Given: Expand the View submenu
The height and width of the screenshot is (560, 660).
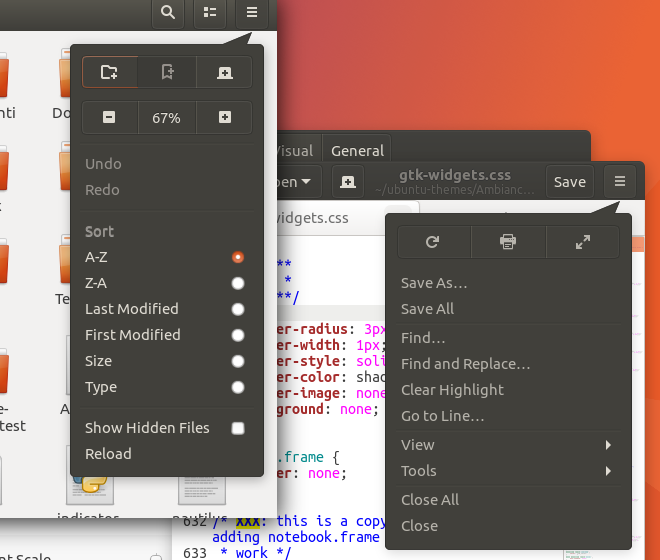Looking at the screenshot, I should (507, 445).
